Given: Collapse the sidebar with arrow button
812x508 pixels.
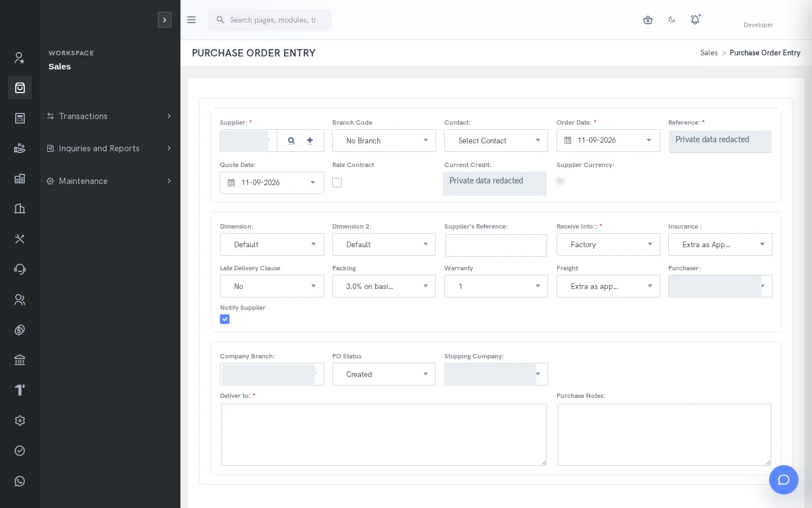Looking at the screenshot, I should [x=165, y=20].
